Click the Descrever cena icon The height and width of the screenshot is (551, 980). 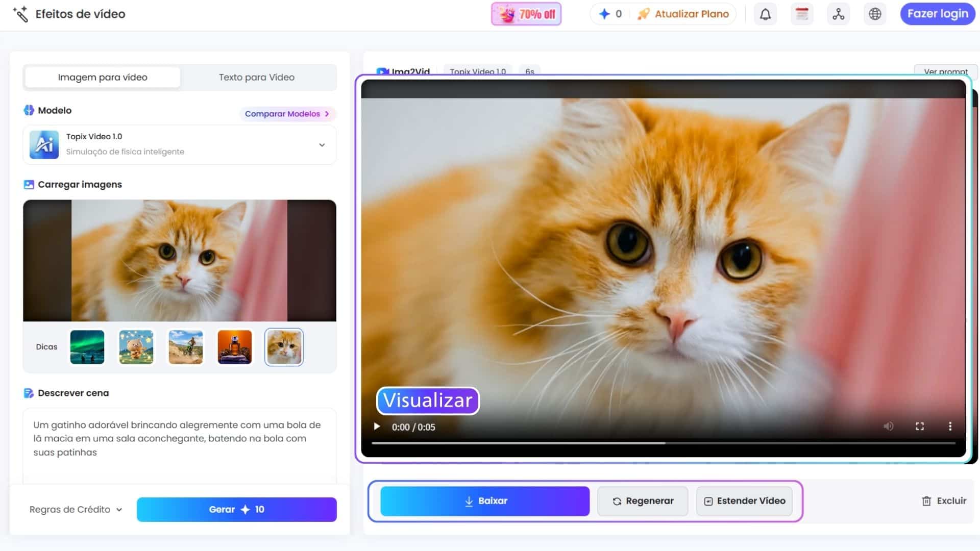pyautogui.click(x=29, y=392)
